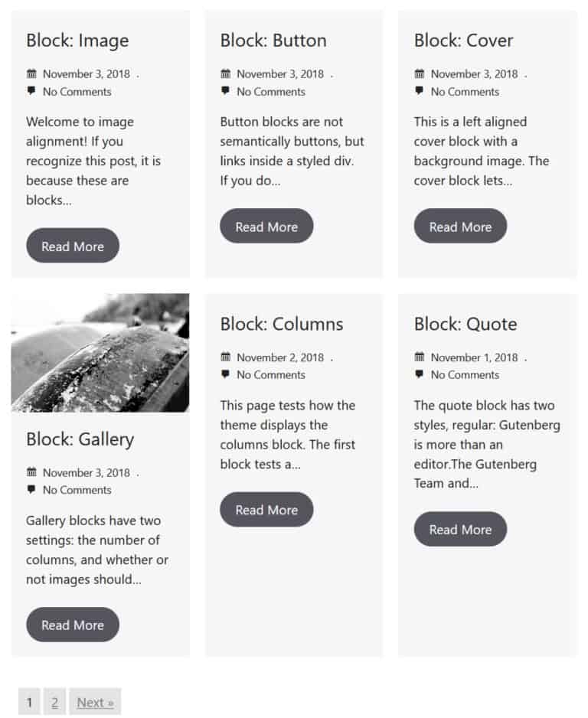The width and height of the screenshot is (588, 718).
Task: Click Read More on Block: Gallery
Action: (x=72, y=625)
